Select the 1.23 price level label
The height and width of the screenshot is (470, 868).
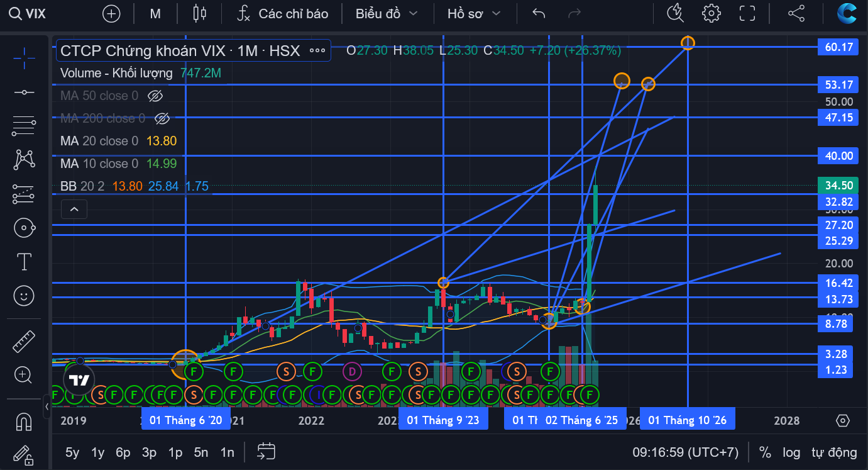[835, 370]
